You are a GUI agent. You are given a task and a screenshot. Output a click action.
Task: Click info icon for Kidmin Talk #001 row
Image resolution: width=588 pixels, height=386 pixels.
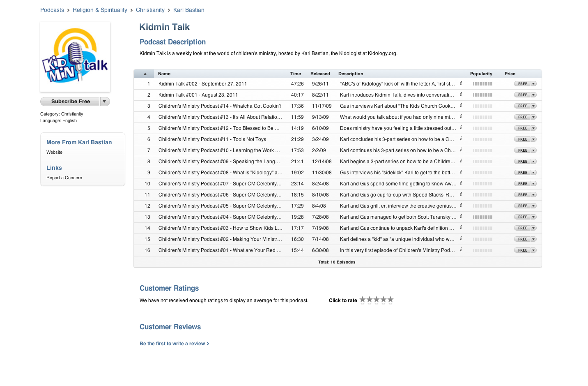click(461, 95)
